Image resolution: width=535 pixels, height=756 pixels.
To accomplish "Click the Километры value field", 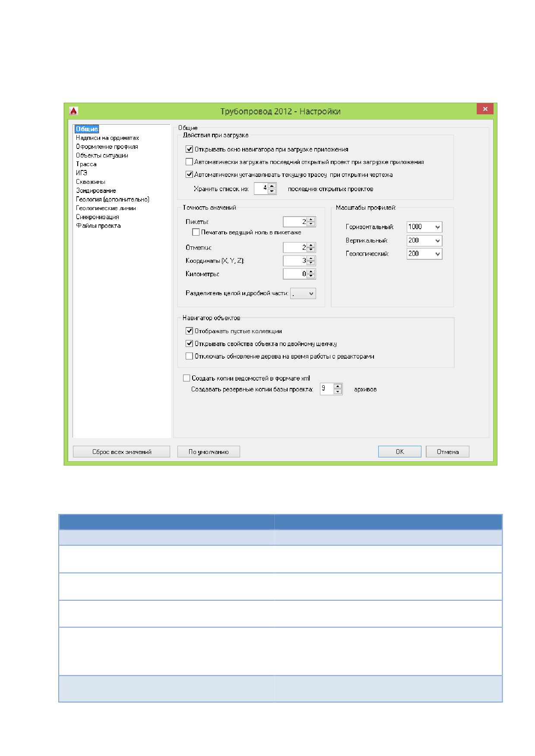I will coord(295,274).
